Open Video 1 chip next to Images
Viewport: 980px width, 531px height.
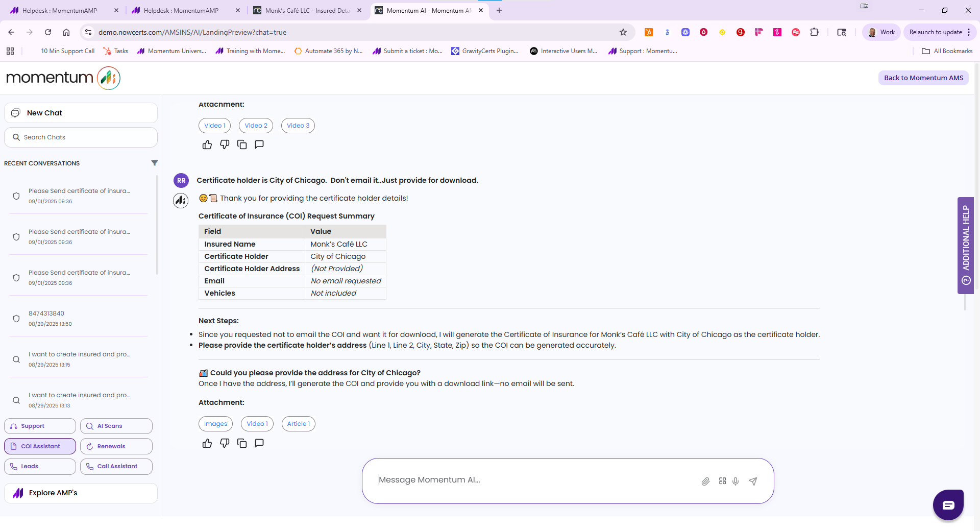click(257, 424)
